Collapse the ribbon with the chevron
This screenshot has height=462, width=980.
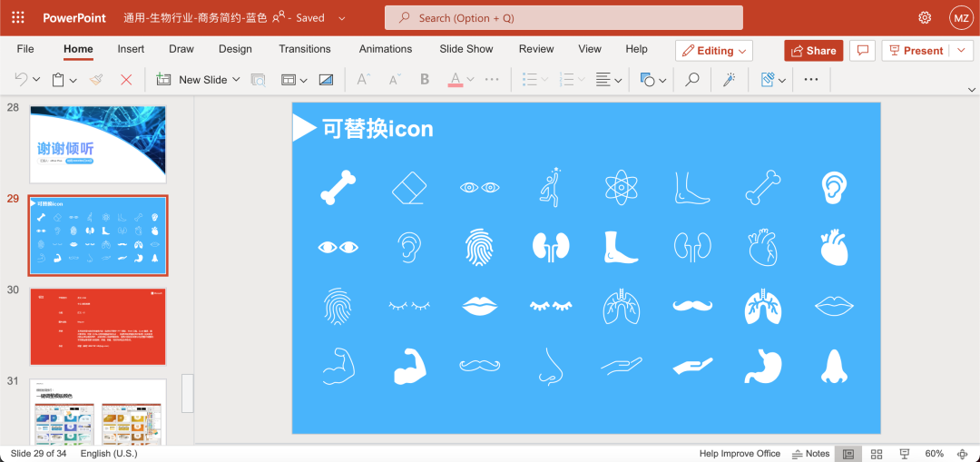pyautogui.click(x=971, y=90)
